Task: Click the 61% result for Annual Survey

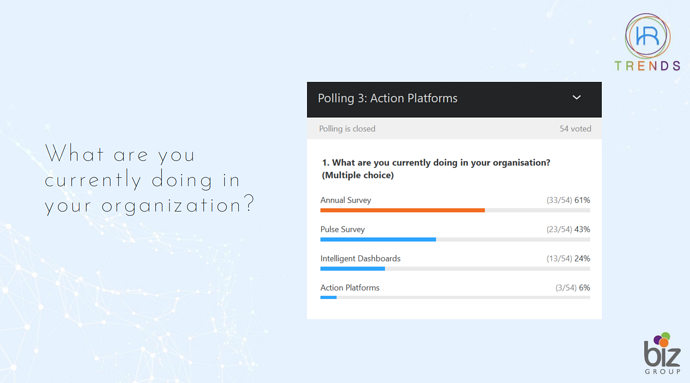Action: [x=582, y=200]
